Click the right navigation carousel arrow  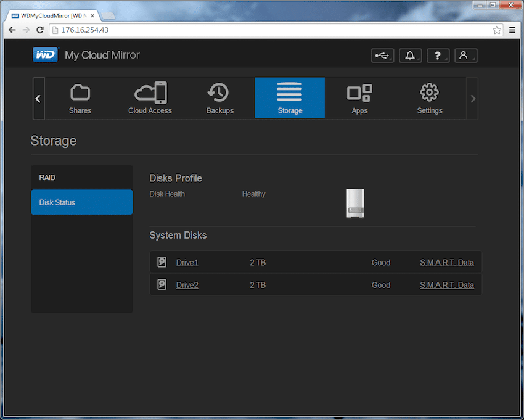click(x=473, y=99)
